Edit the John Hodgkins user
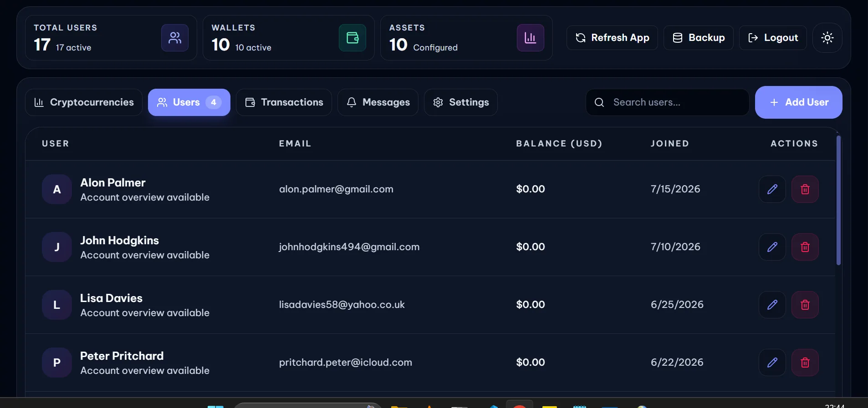Viewport: 868px width, 408px height. point(772,247)
